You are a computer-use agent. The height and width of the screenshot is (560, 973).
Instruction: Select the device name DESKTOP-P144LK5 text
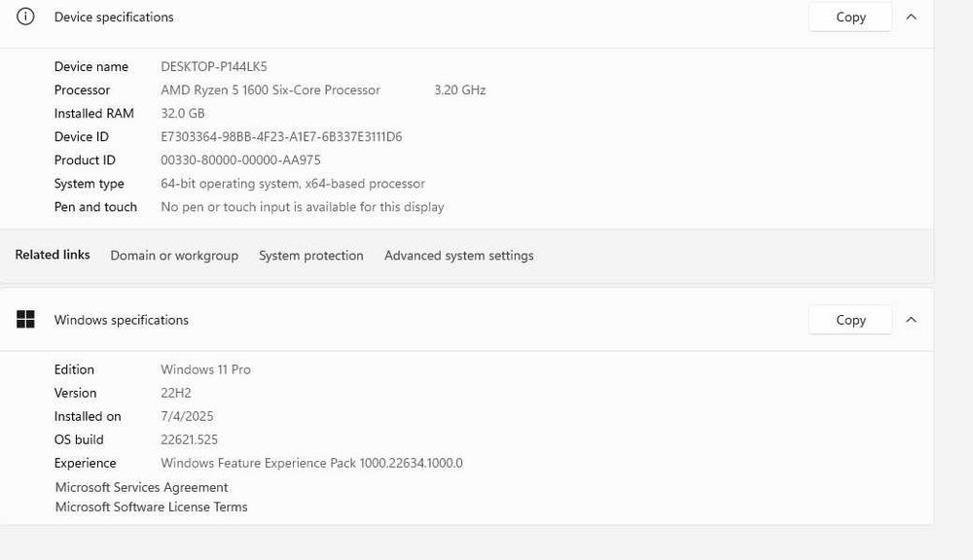214,66
